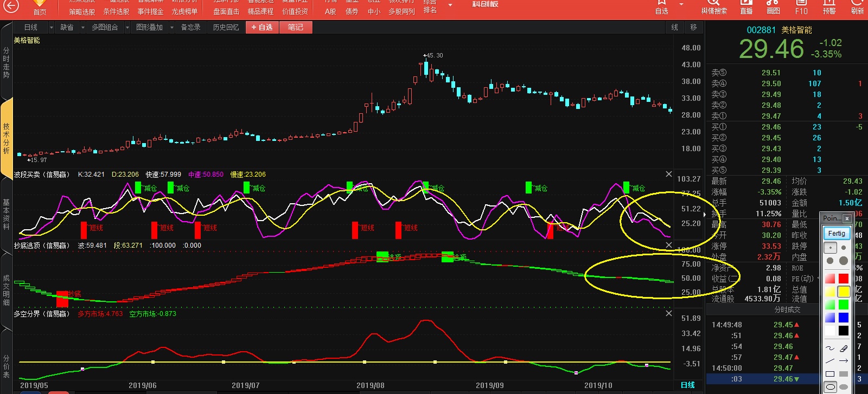
Task: Activate the 画图 drawing tool
Action: pos(773,8)
